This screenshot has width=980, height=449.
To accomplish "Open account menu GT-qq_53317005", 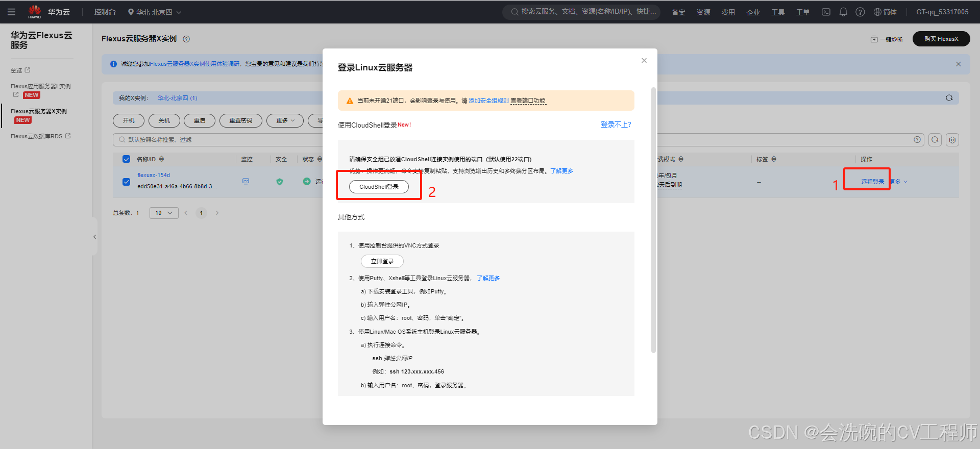I will click(x=942, y=12).
